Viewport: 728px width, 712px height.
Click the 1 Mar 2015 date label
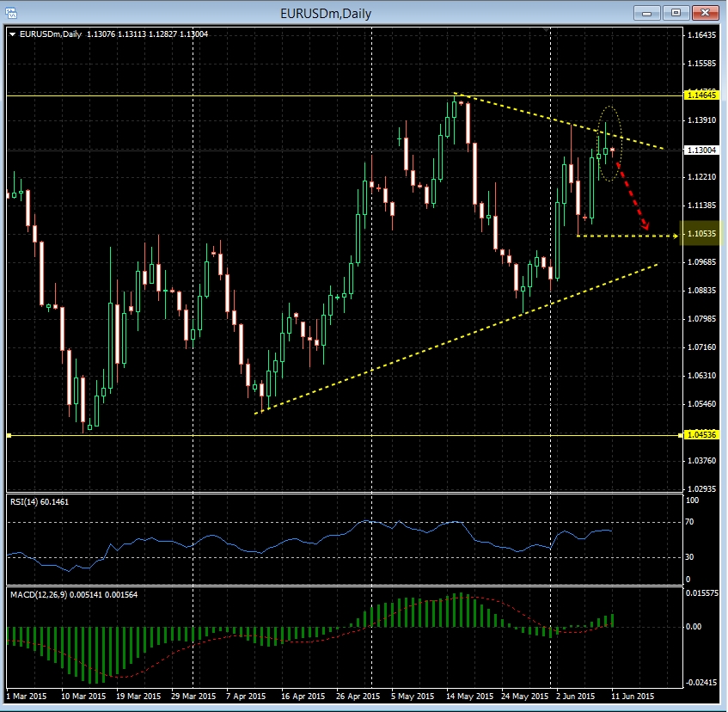[27, 697]
